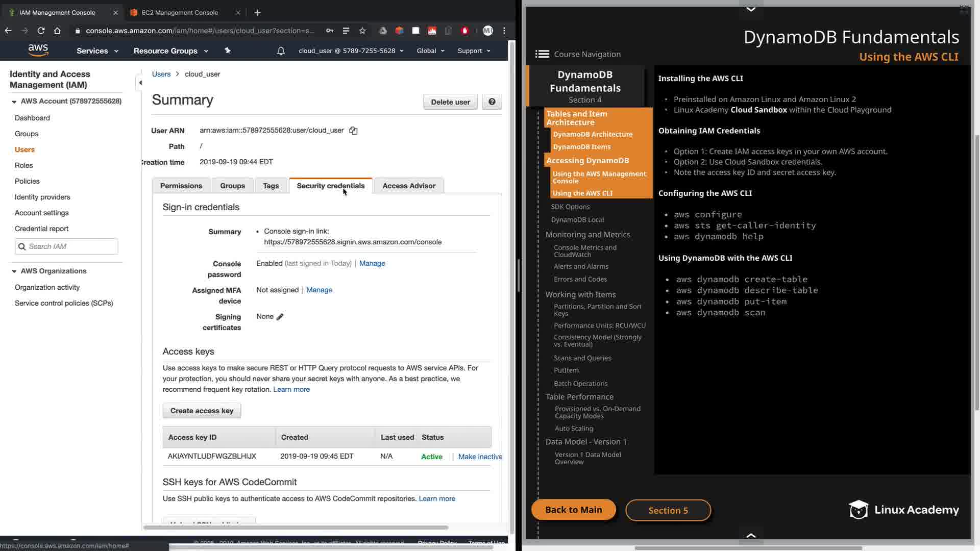This screenshot has height=551, width=980.
Task: Reload the browser page
Action: pyautogui.click(x=41, y=31)
